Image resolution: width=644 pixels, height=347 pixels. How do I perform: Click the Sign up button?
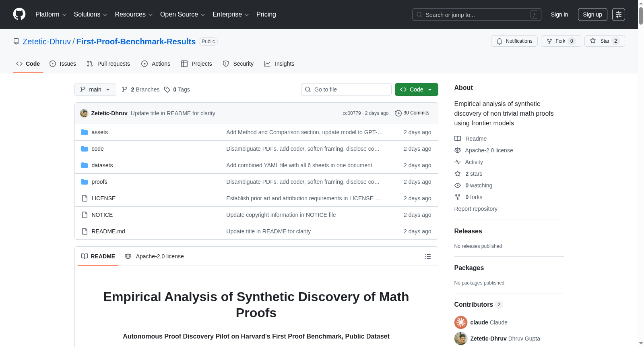click(592, 15)
